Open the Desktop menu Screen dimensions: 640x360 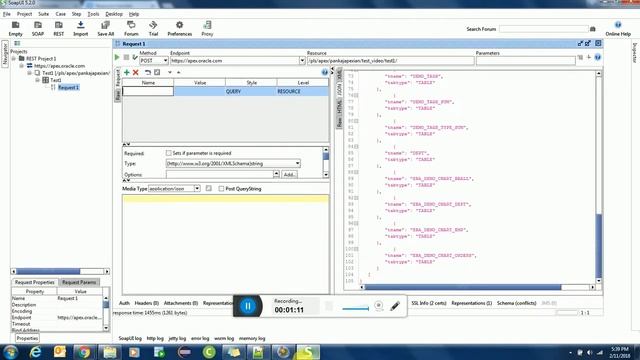114,14
